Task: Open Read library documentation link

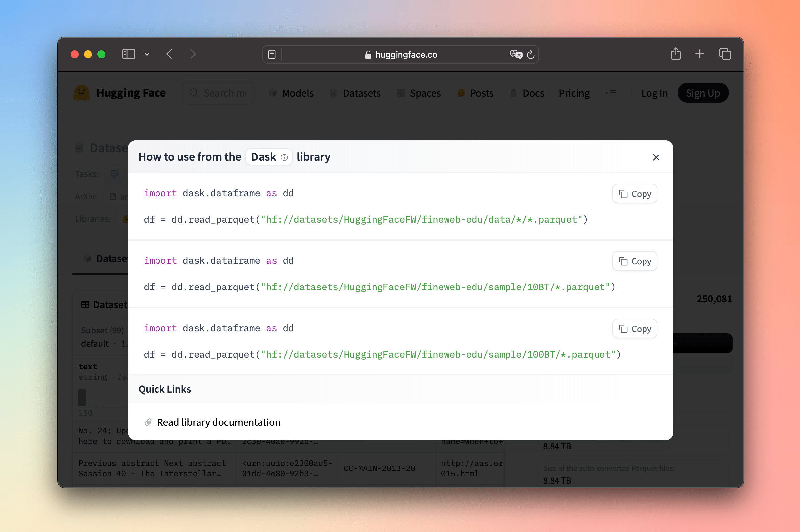Action: pos(218,422)
